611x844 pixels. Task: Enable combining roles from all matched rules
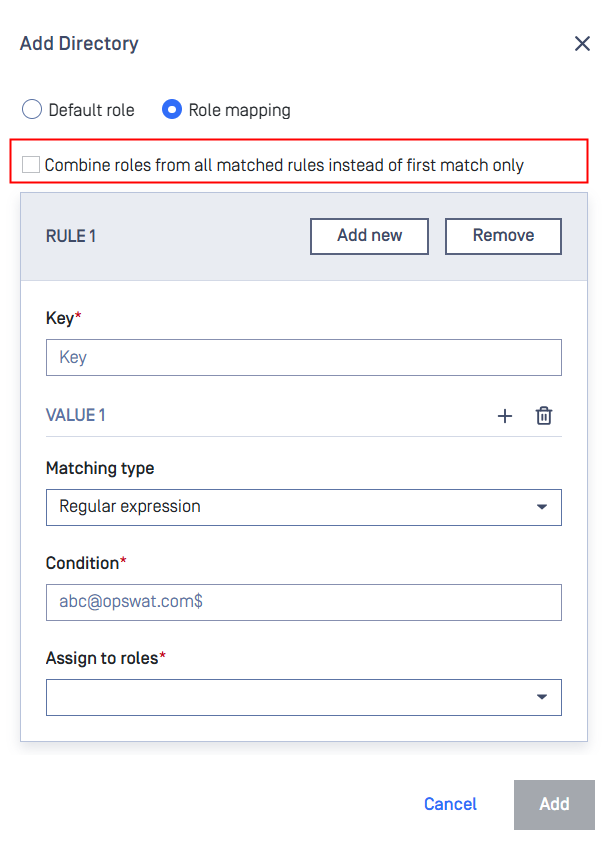(32, 165)
